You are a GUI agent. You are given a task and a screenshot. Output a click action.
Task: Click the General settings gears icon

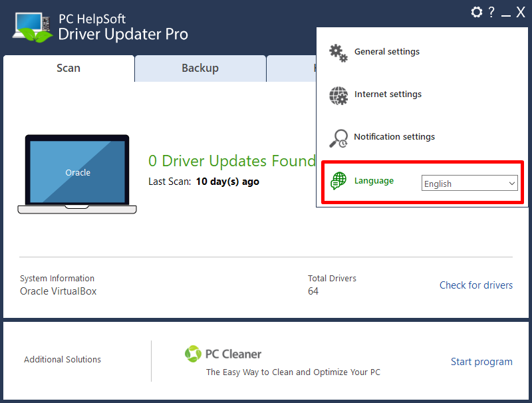pos(338,53)
